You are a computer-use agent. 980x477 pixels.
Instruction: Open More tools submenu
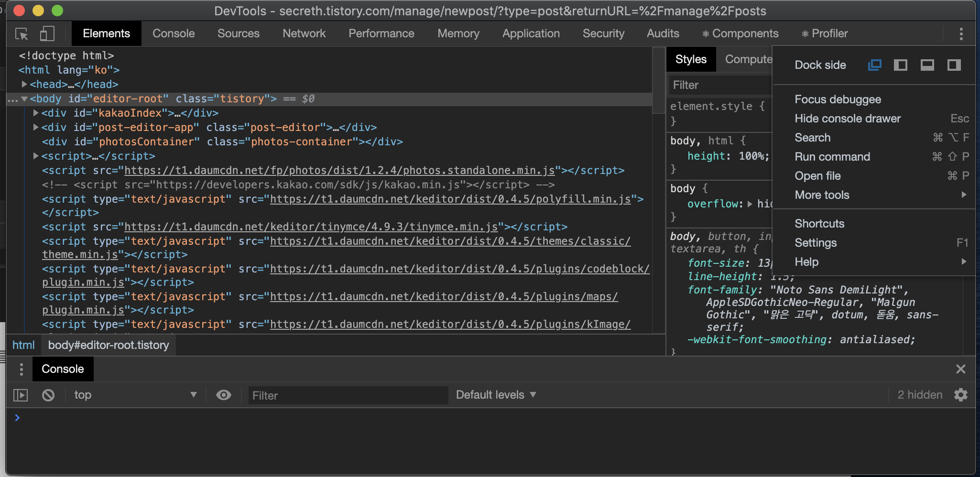(874, 195)
